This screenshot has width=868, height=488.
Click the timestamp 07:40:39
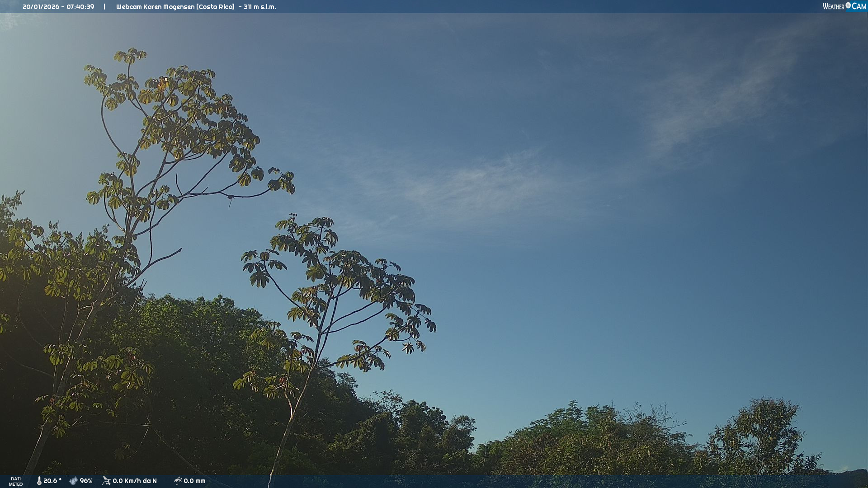pyautogui.click(x=80, y=7)
